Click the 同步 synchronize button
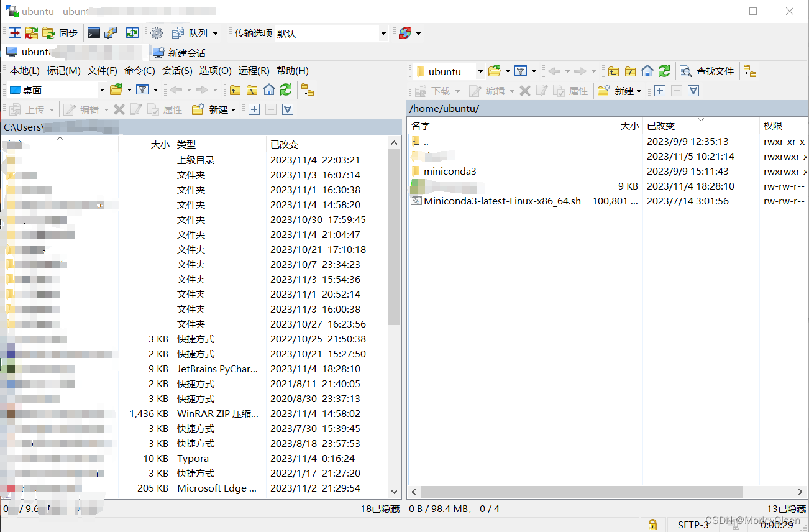Screen dimensions: 809x532 tap(61, 33)
